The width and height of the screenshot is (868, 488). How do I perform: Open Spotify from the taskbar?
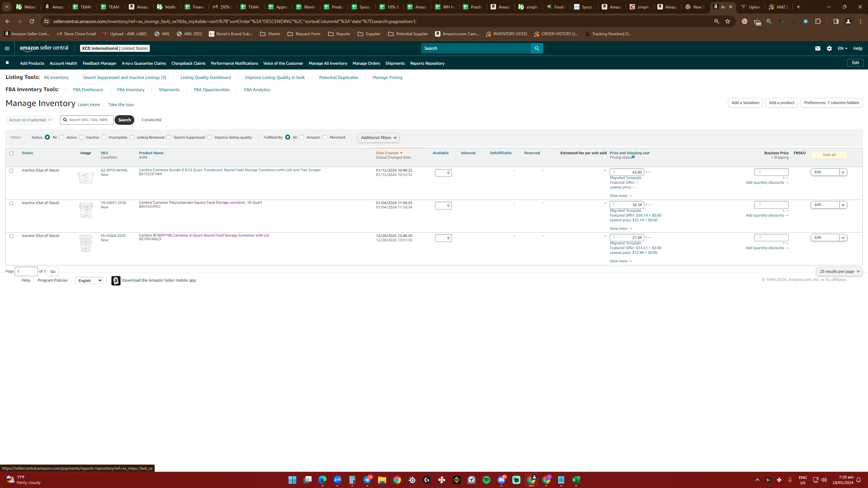coord(487,480)
